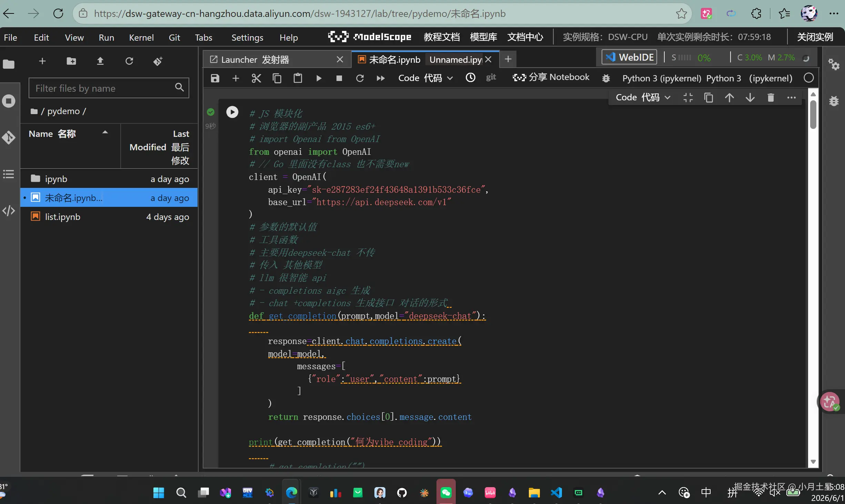Open the Git sidebar panel icon

[x=9, y=138]
